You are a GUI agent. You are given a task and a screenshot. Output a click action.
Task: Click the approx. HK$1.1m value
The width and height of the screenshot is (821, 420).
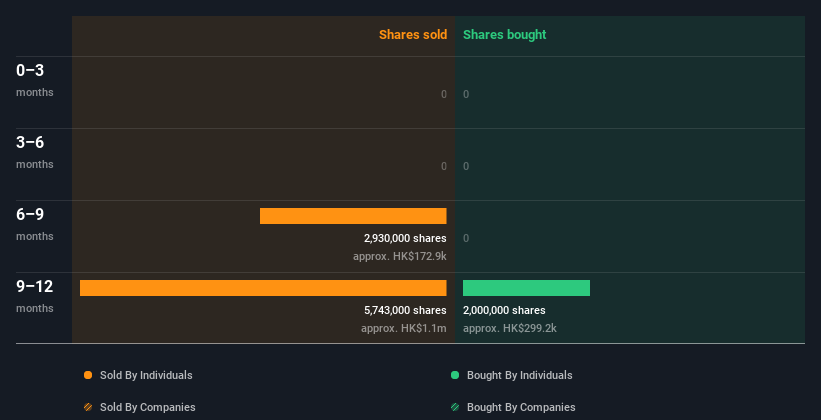[x=404, y=328]
